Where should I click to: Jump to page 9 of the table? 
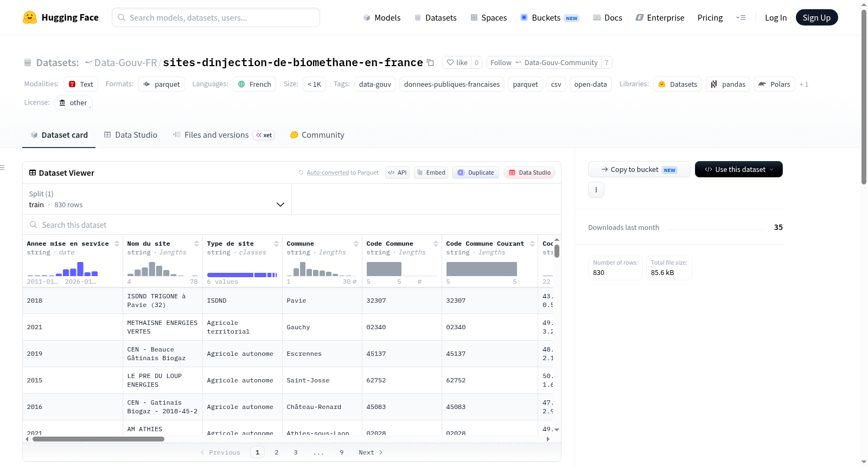(x=342, y=452)
